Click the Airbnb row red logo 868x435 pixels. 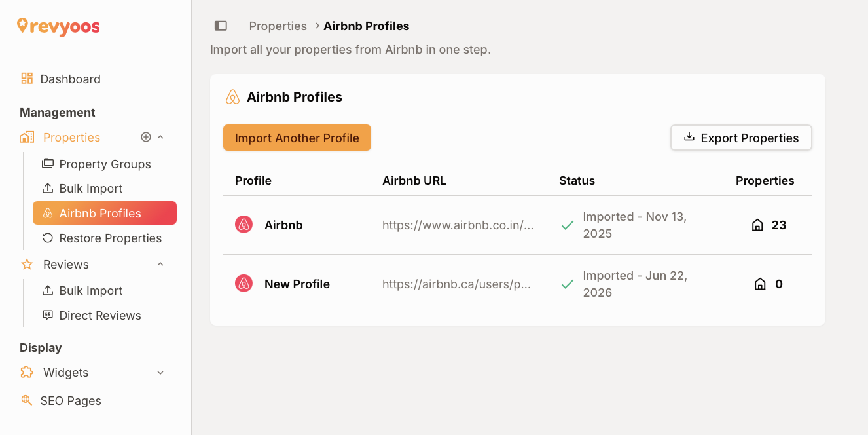244,225
